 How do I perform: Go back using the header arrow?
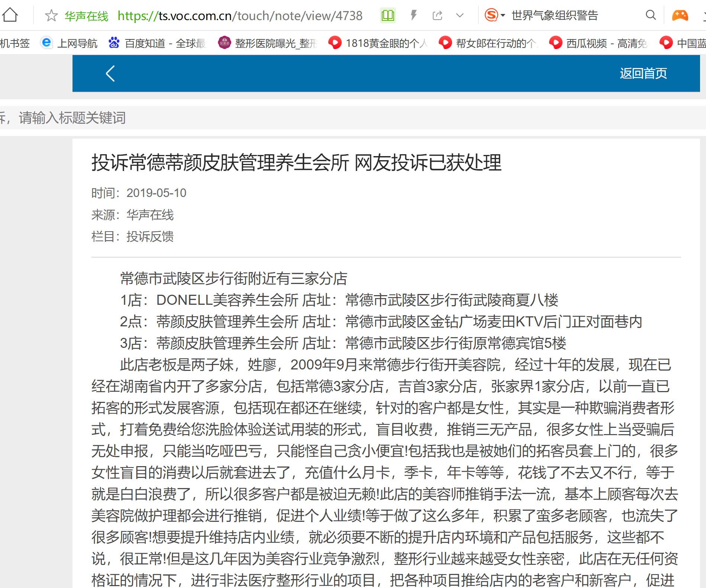coord(110,73)
